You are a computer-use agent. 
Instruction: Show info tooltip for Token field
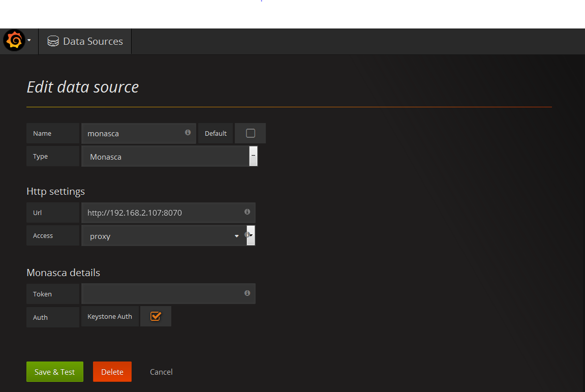click(x=247, y=293)
